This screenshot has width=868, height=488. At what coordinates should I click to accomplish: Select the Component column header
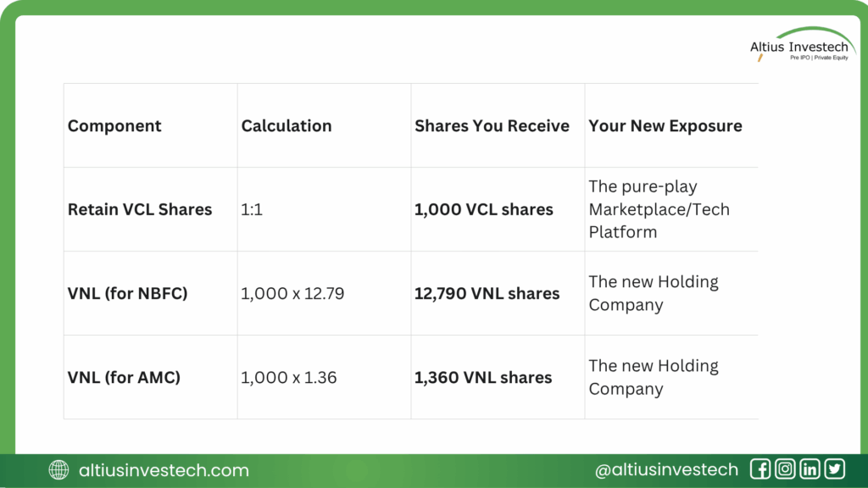point(114,126)
